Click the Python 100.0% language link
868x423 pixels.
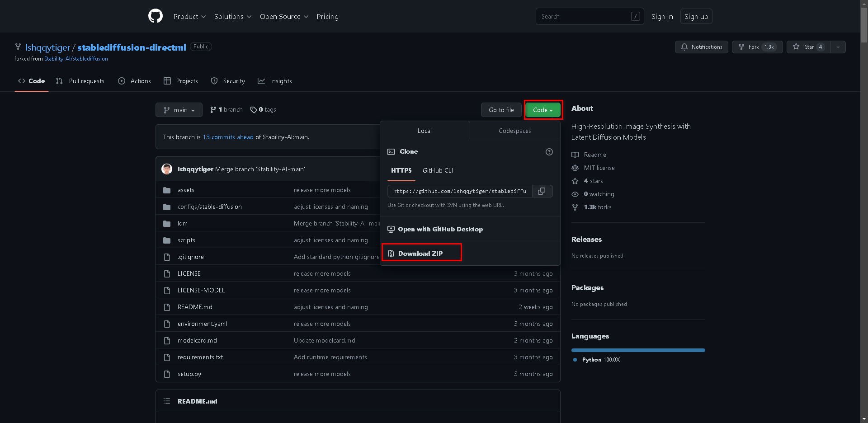coord(597,360)
